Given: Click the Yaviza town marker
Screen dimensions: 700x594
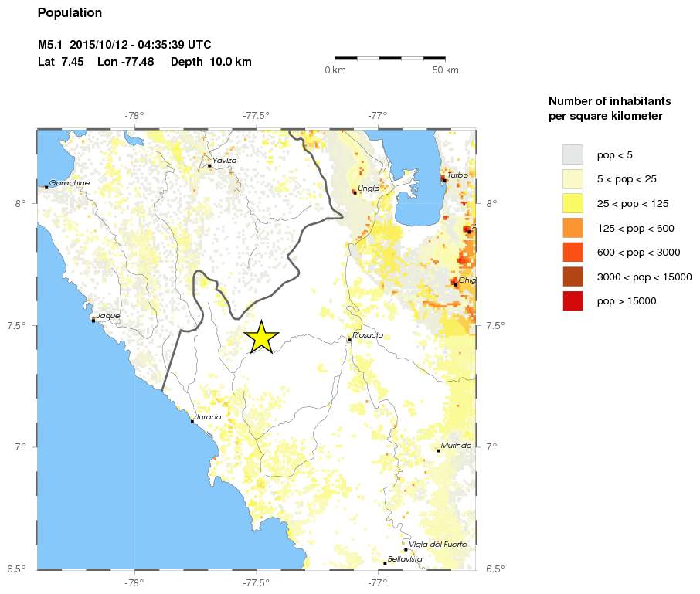Looking at the screenshot, I should (x=209, y=165).
